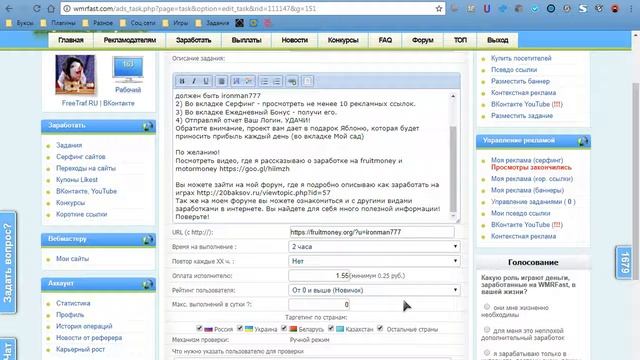640x360 pixels.
Task: Bookmark this page with the star icon
Action: pos(439,9)
